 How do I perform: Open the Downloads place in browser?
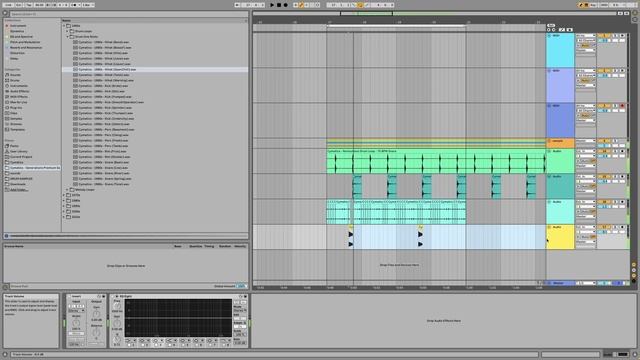pyautogui.click(x=17, y=184)
